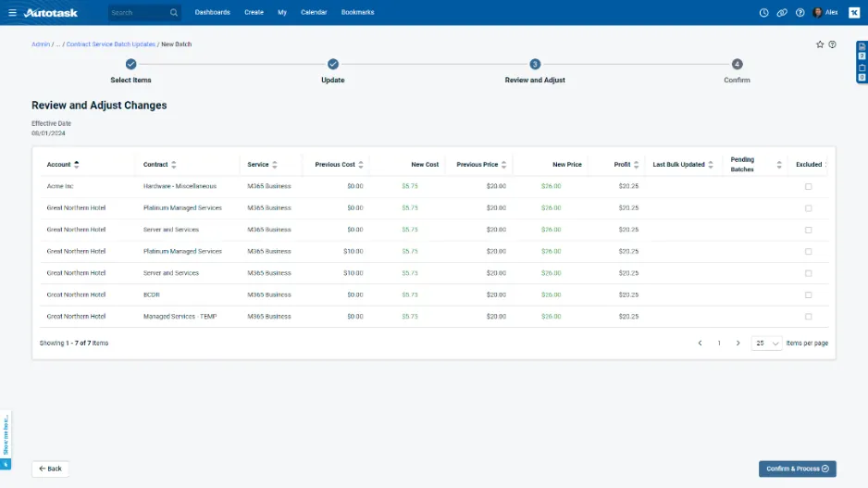Open the hamburger navigation menu
Viewport: 868px width, 488px height.
point(12,13)
